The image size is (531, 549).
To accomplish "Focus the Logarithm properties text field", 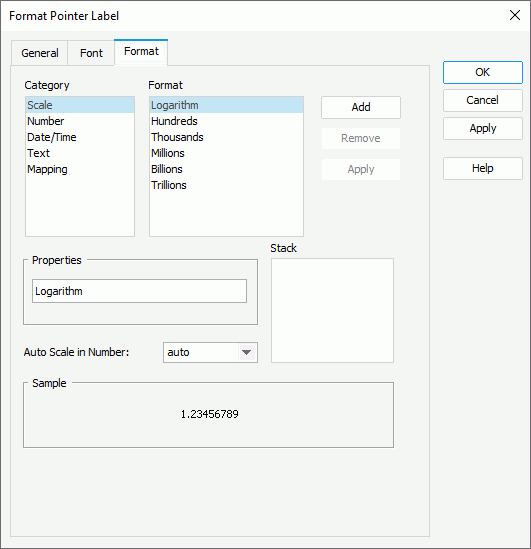I will [139, 291].
